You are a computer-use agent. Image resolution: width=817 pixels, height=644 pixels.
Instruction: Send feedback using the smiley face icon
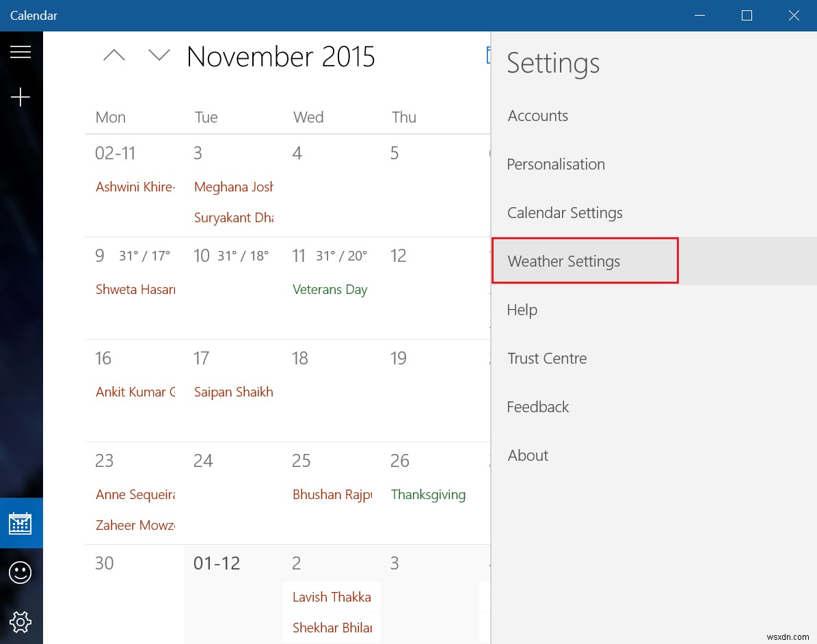pos(21,572)
